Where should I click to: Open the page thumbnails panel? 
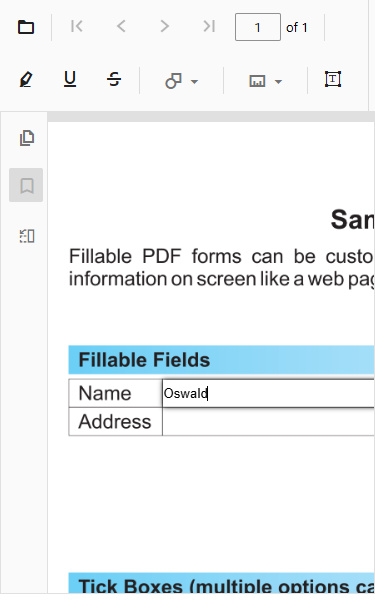27,138
